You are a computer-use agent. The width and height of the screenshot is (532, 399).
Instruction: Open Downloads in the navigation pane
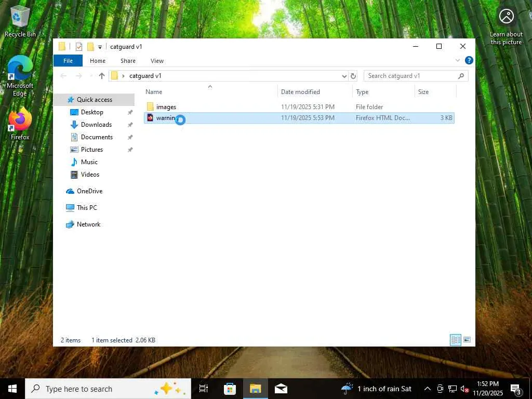click(x=96, y=125)
